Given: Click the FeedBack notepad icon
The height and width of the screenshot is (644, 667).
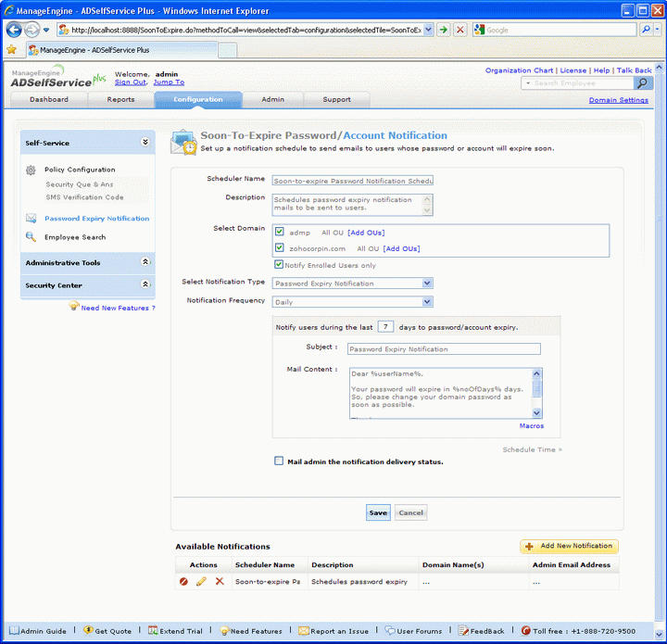Looking at the screenshot, I should point(463,631).
